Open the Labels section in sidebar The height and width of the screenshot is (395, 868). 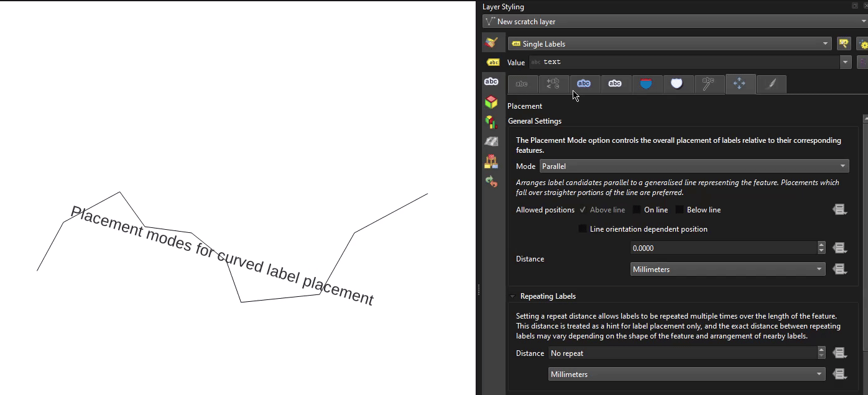[x=492, y=62]
